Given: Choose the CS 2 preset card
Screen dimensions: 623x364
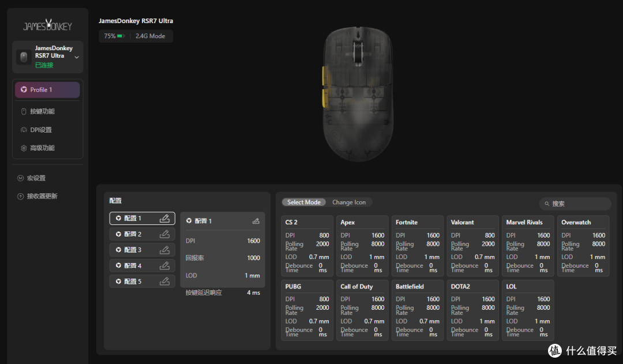Looking at the screenshot, I should 307,246.
